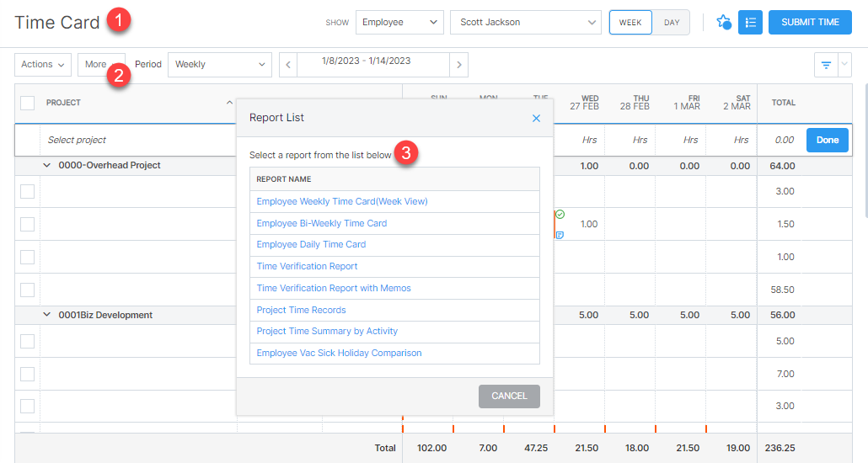This screenshot has width=868, height=463.
Task: Collapse the 0001Biz Development group
Action: pos(46,315)
